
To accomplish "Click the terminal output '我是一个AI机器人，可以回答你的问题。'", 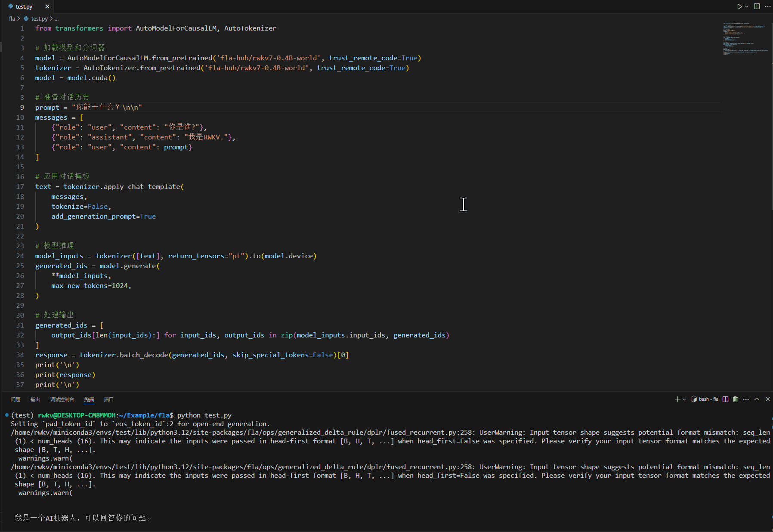I will tap(83, 518).
